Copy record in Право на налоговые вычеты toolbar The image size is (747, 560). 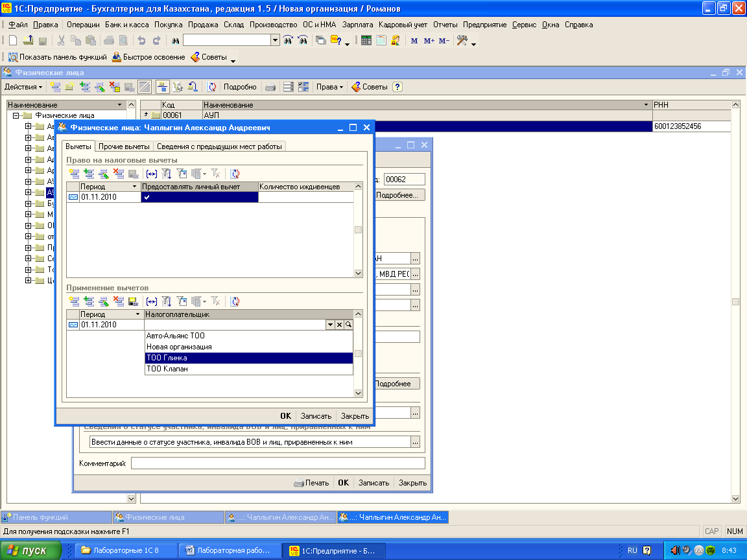tap(89, 174)
